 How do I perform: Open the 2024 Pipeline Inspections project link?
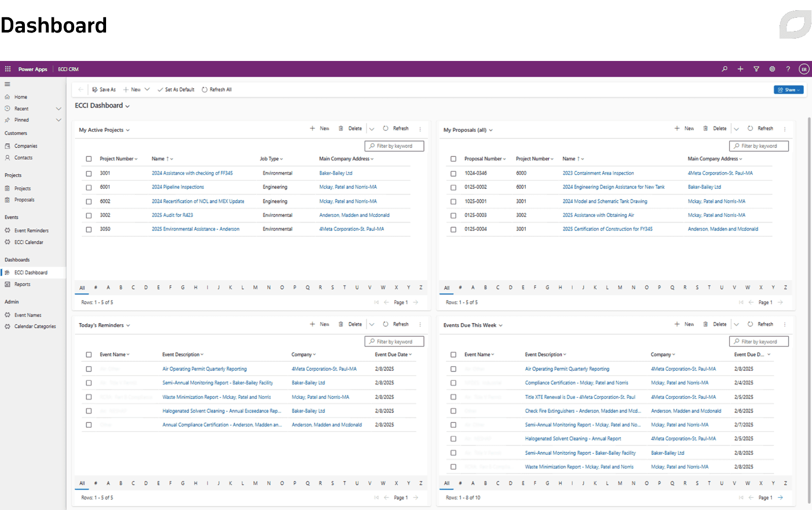pyautogui.click(x=178, y=187)
